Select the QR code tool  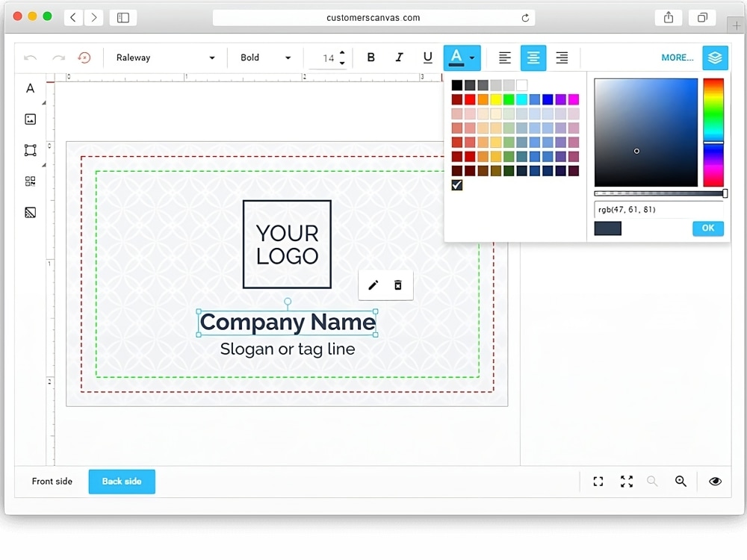point(30,181)
